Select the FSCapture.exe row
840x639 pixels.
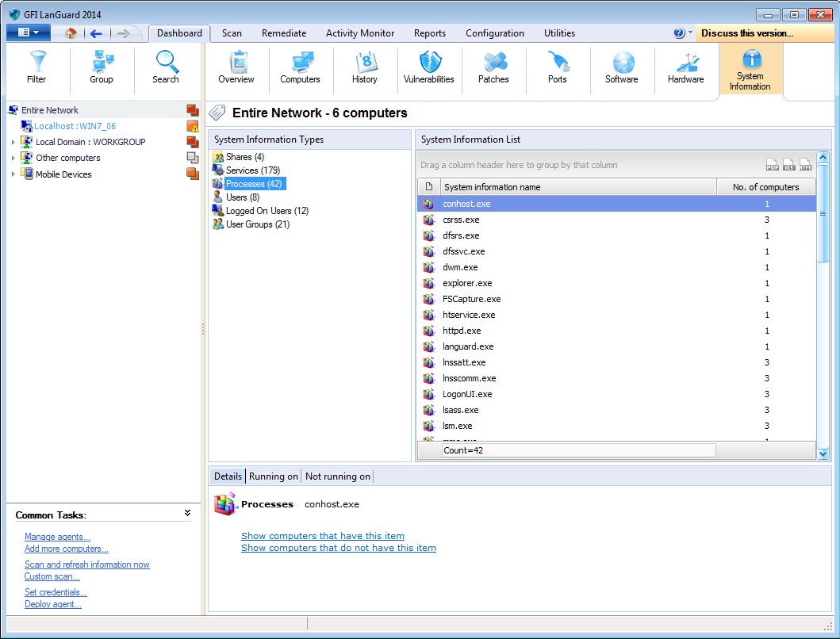point(616,299)
